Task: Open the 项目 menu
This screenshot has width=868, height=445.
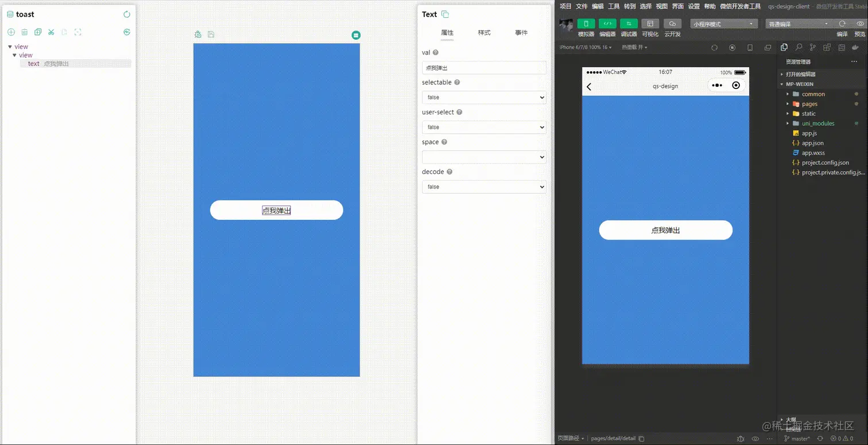Action: (x=565, y=6)
